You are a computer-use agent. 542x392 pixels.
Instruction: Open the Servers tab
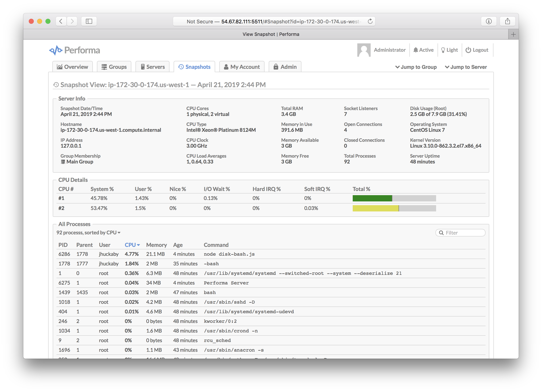pos(152,67)
